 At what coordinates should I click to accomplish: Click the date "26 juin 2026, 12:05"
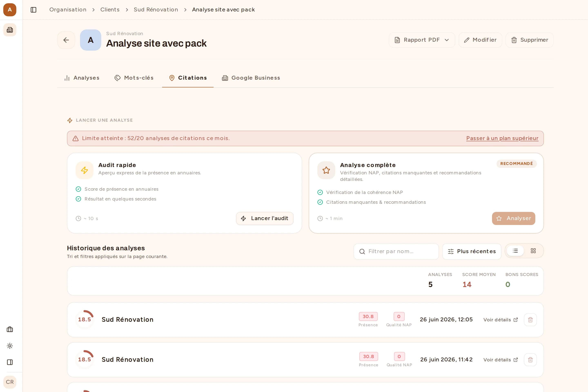click(x=446, y=320)
